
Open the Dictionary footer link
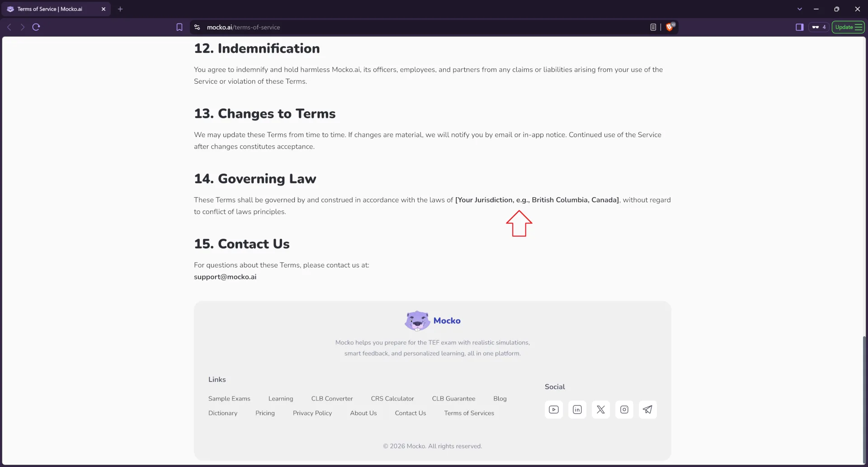222,413
